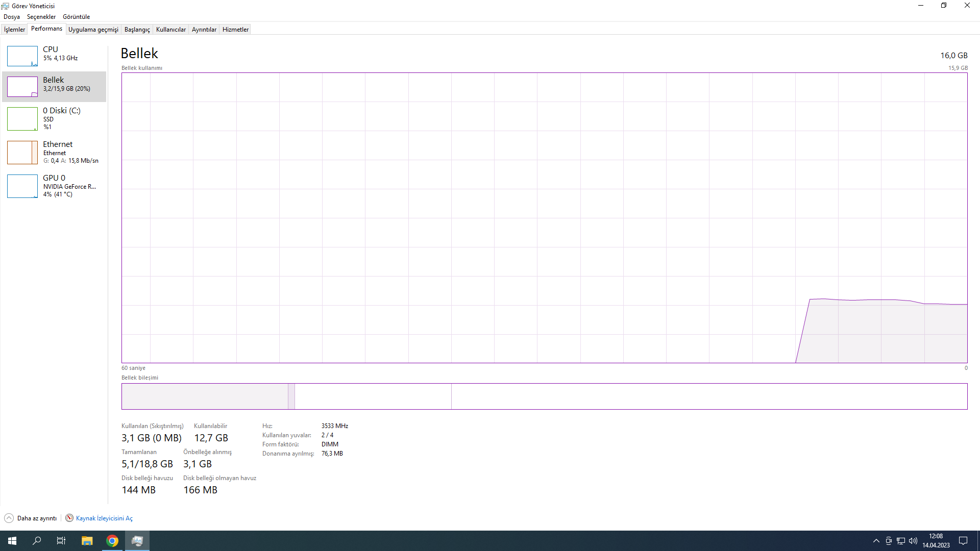
Task: Open the Hizmetler tab
Action: (235, 30)
